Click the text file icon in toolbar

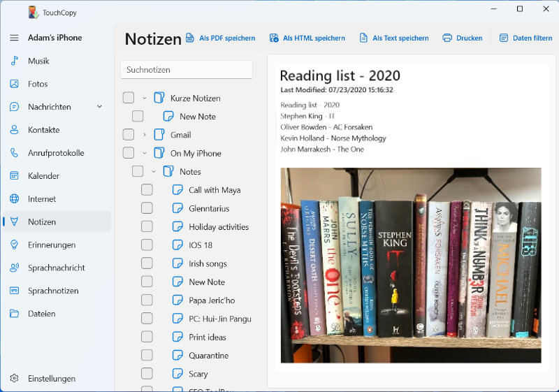pyautogui.click(x=363, y=38)
